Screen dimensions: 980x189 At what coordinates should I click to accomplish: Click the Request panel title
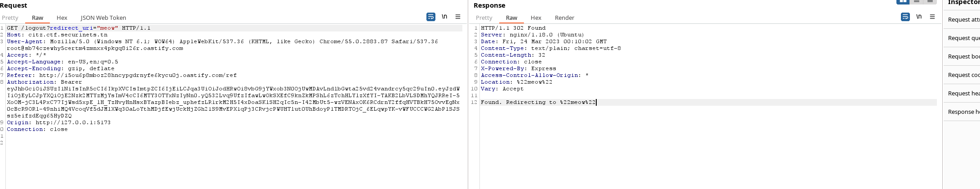point(13,5)
